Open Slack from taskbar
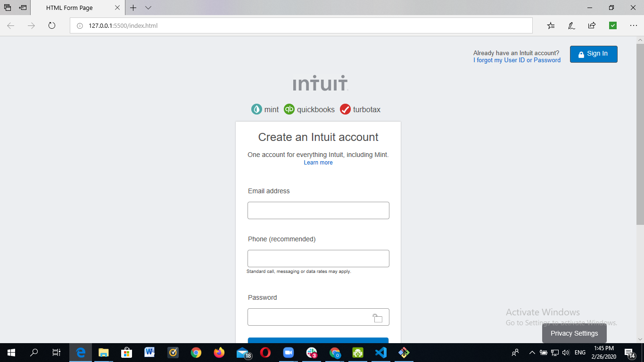The image size is (644, 362). coord(312,353)
